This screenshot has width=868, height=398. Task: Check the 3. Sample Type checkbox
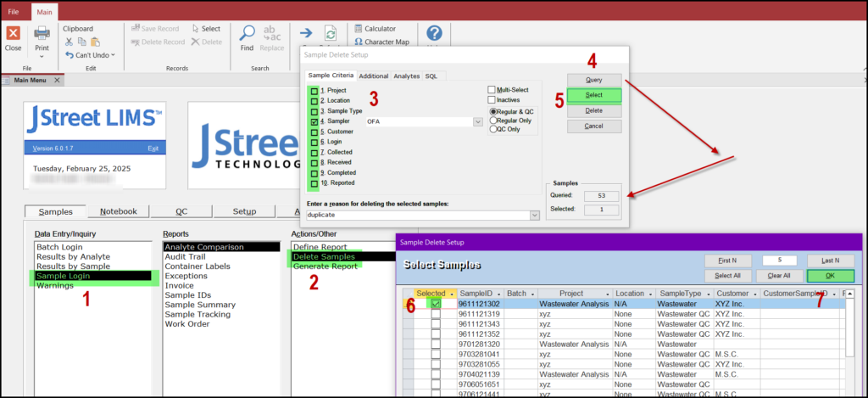[x=314, y=111]
